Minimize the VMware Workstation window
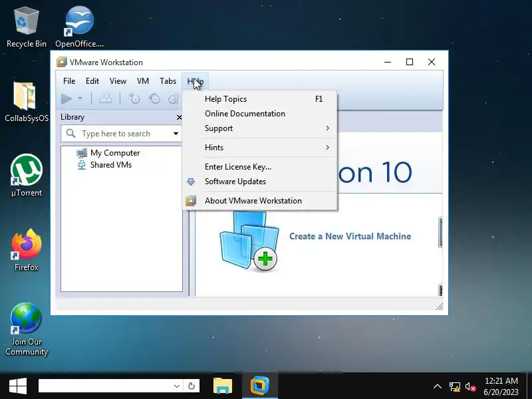This screenshot has height=399, width=532. (388, 62)
